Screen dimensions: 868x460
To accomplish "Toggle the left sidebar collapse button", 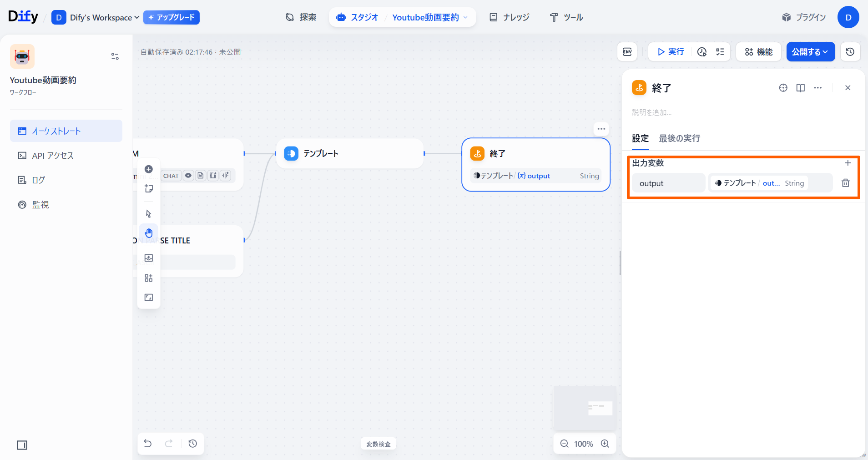I will tap(22, 445).
